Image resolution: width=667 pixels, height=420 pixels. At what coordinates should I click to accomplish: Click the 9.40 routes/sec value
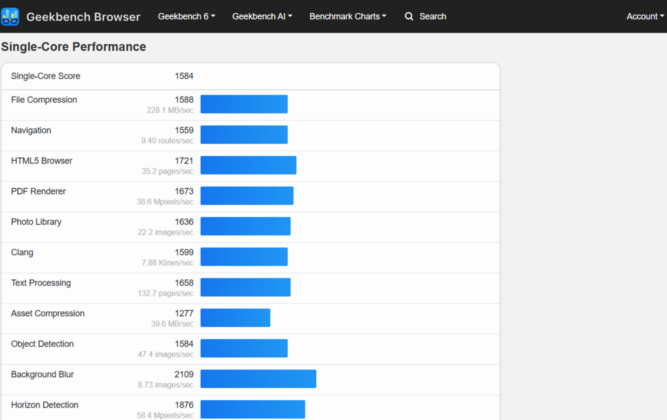[x=167, y=141]
